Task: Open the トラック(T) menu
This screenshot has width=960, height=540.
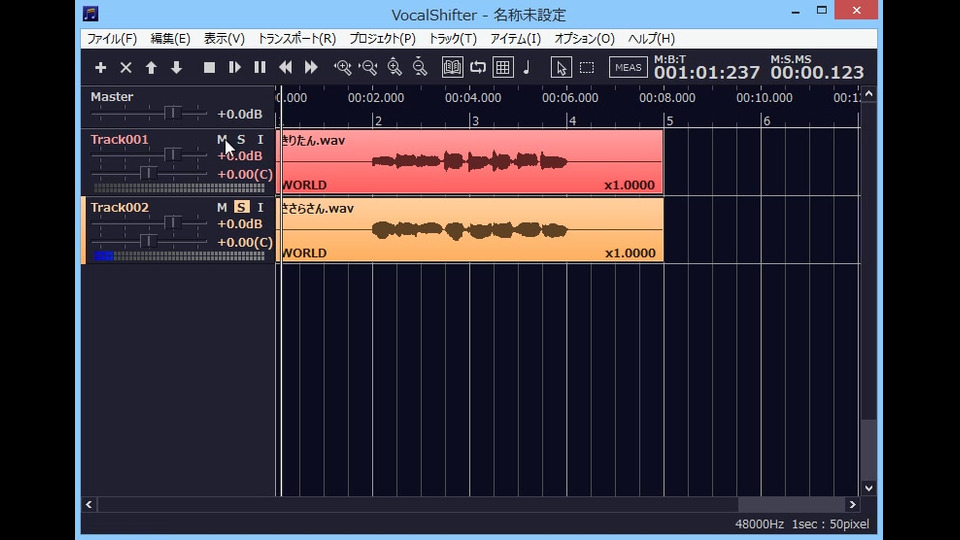Action: click(452, 39)
